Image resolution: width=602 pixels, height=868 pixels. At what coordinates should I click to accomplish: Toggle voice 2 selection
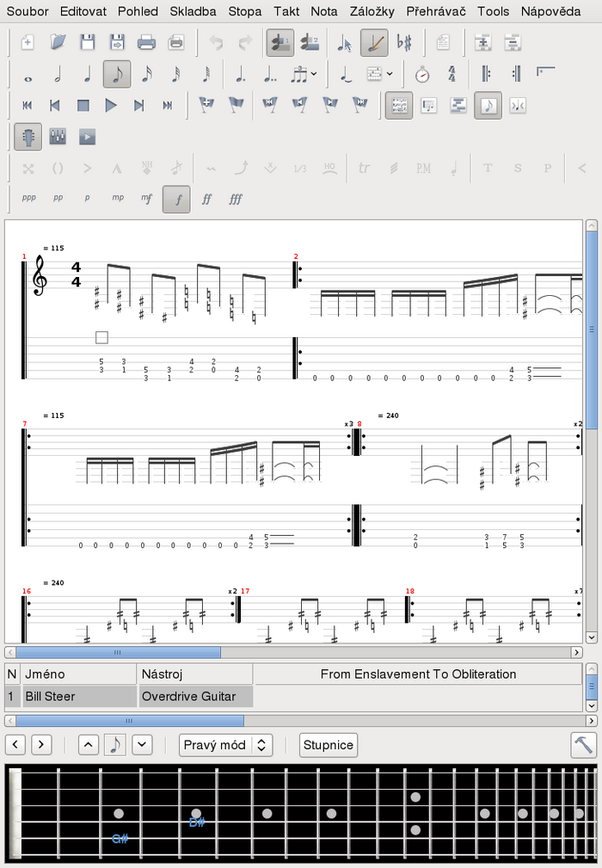310,43
